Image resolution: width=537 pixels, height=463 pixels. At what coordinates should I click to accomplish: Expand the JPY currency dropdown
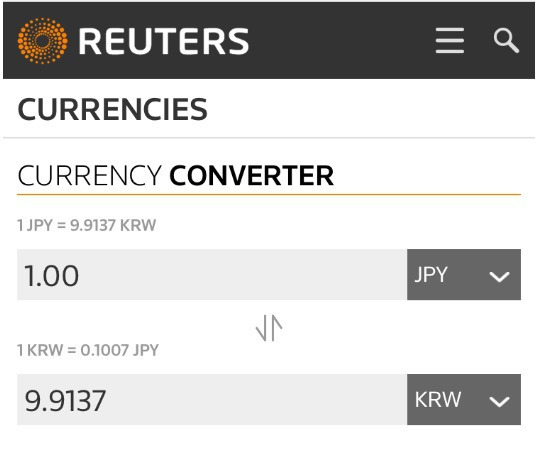(x=464, y=275)
